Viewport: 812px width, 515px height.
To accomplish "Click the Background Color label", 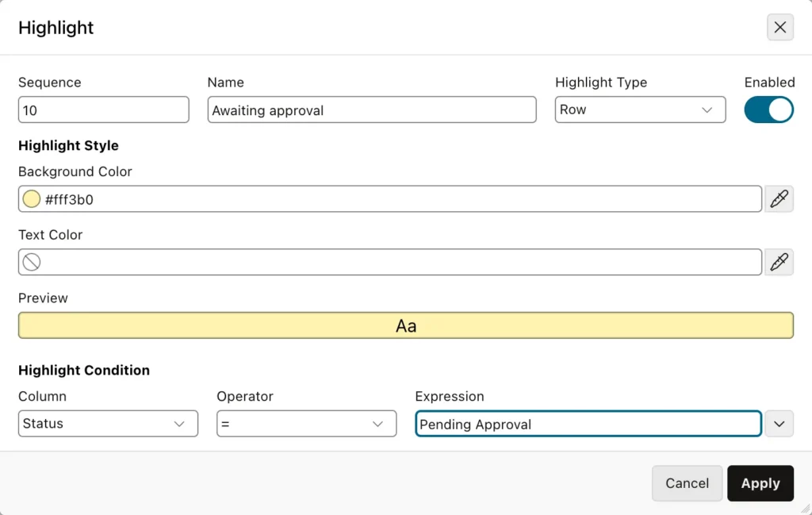I will coord(75,171).
